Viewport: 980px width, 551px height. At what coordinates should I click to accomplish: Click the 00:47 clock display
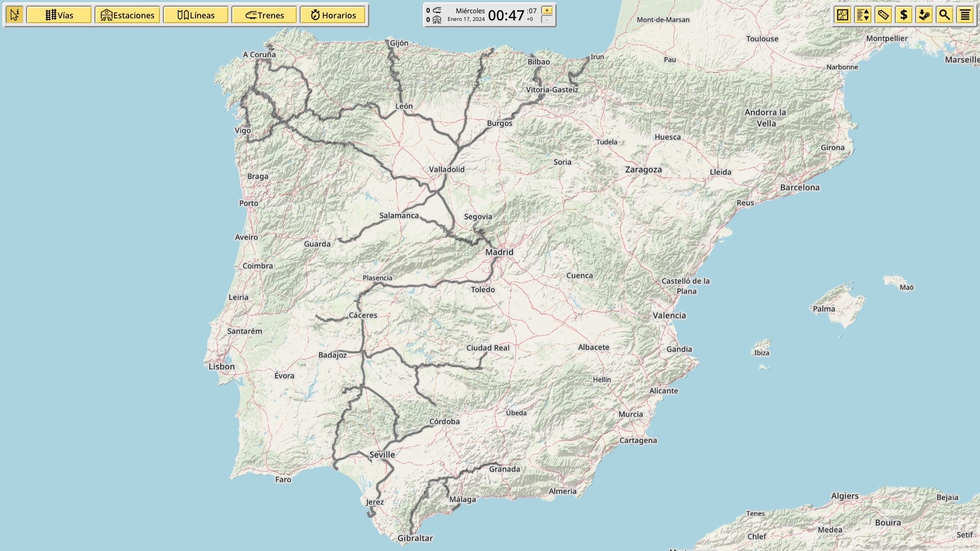tap(506, 15)
